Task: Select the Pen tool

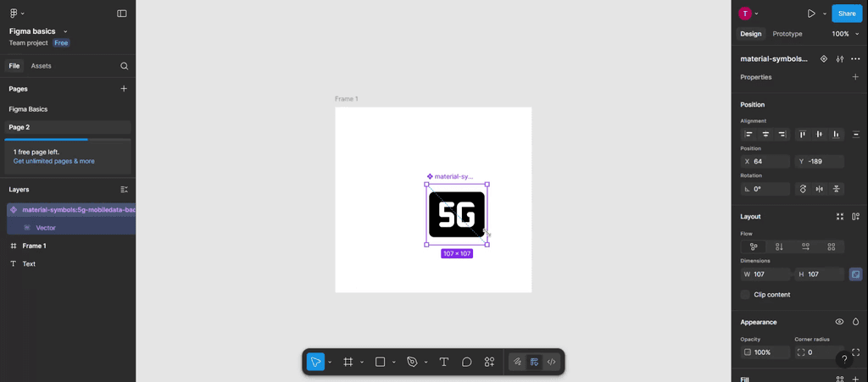Action: (412, 363)
